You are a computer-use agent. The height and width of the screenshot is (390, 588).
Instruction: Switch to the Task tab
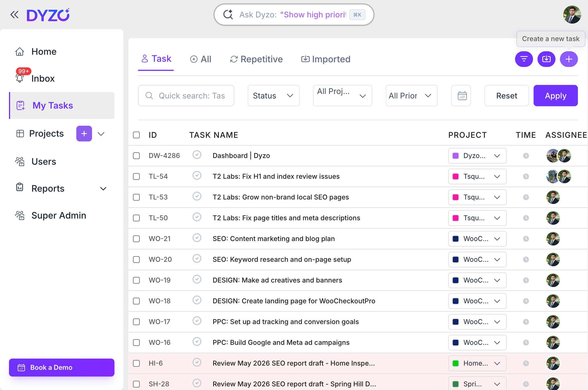pyautogui.click(x=156, y=59)
